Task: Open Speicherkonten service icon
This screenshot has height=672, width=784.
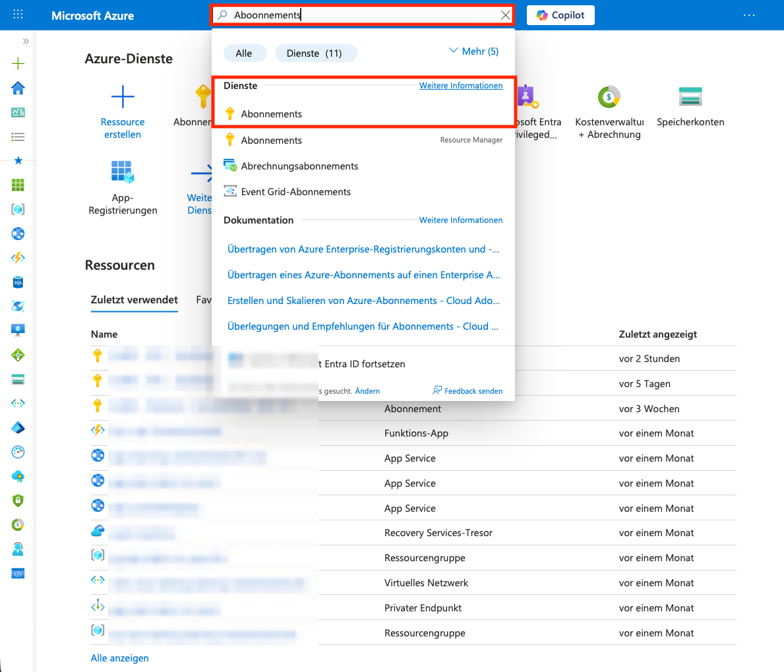Action: point(690,98)
